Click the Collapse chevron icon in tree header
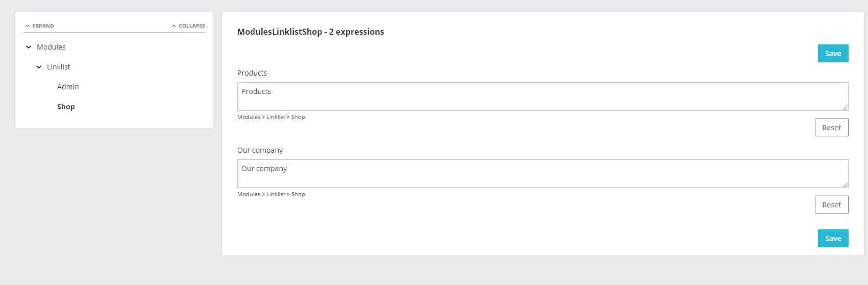 [x=174, y=26]
